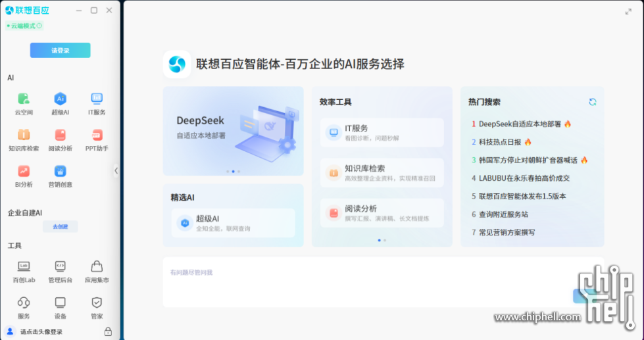The width and height of the screenshot is (644, 340).
Task: Open the 知识库检索 sidebar icon
Action: [24, 135]
